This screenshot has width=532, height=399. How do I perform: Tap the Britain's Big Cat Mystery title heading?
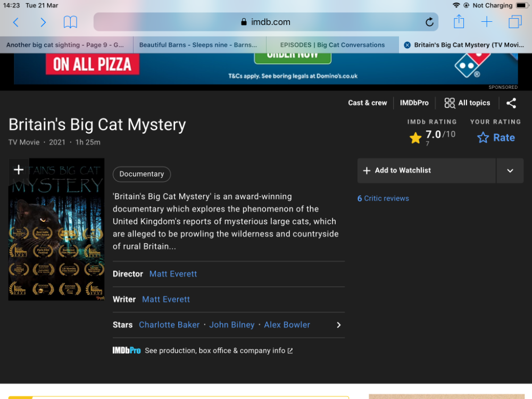(97, 124)
